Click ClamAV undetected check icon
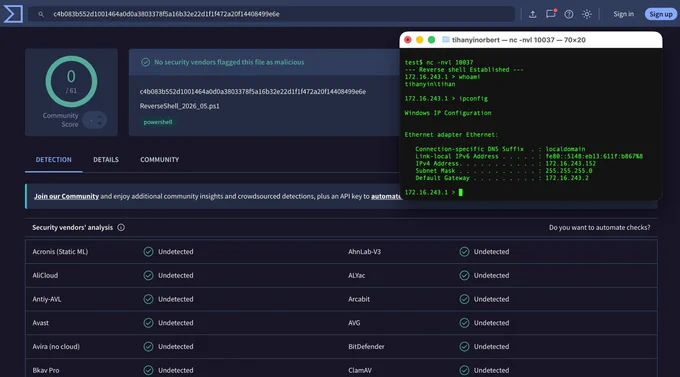Image resolution: width=680 pixels, height=377 pixels. [x=464, y=370]
